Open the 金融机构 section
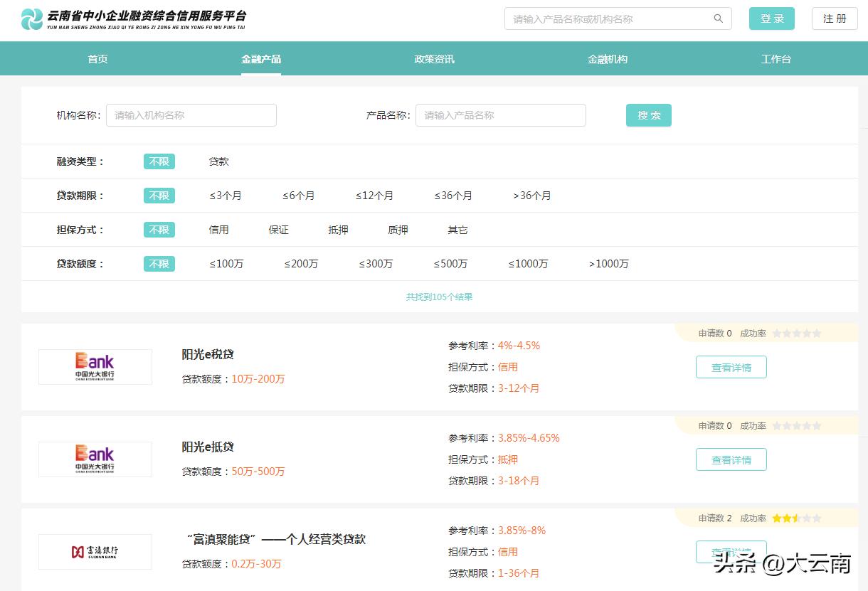The height and width of the screenshot is (591, 868). pos(608,58)
